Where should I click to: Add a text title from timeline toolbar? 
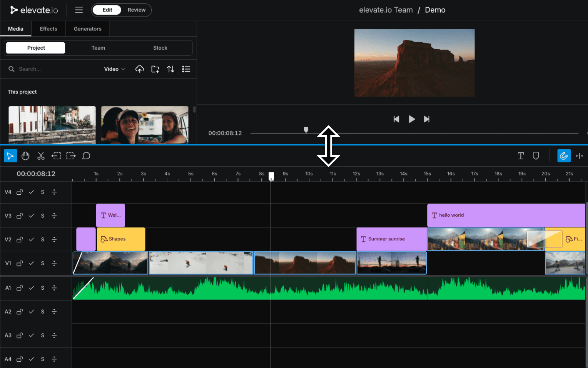click(520, 156)
